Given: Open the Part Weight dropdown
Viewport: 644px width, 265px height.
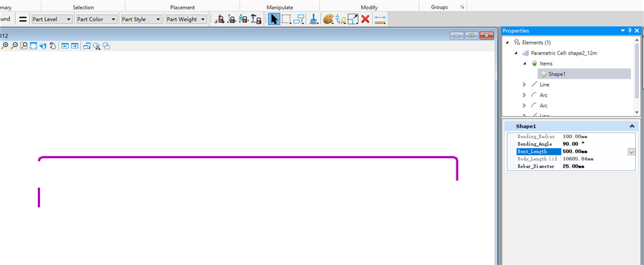Looking at the screenshot, I should tap(186, 19).
